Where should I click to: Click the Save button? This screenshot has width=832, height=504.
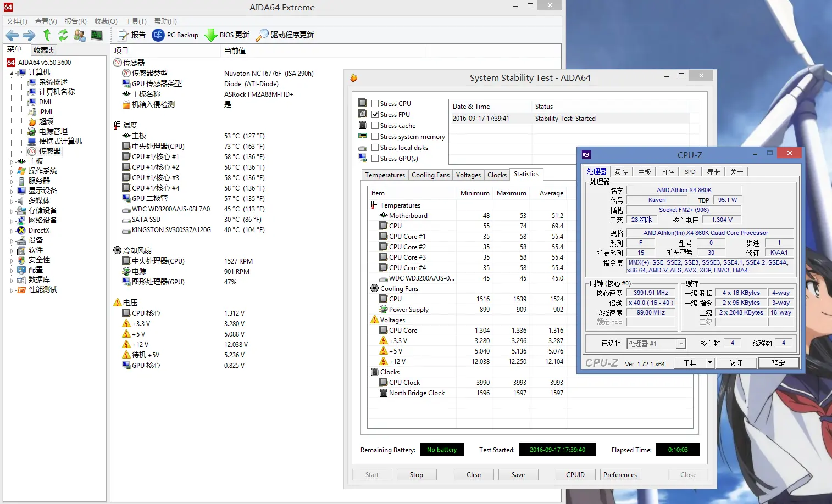coord(518,475)
